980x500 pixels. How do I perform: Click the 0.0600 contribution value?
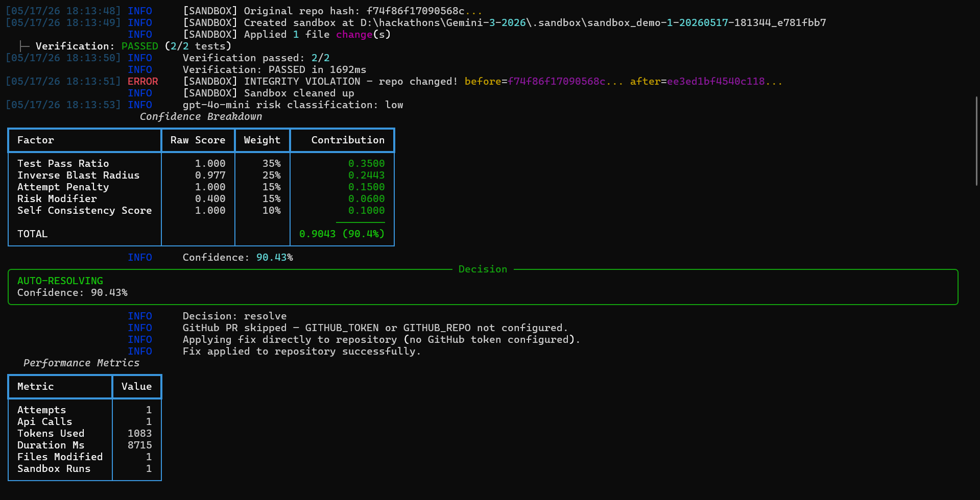pos(366,199)
